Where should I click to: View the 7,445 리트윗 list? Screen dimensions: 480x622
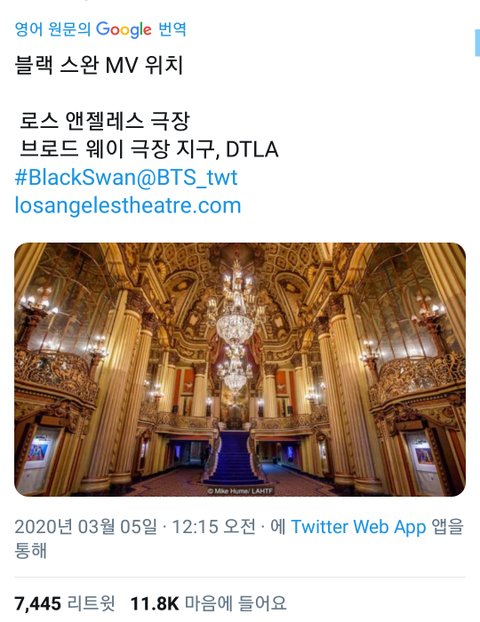coord(65,603)
